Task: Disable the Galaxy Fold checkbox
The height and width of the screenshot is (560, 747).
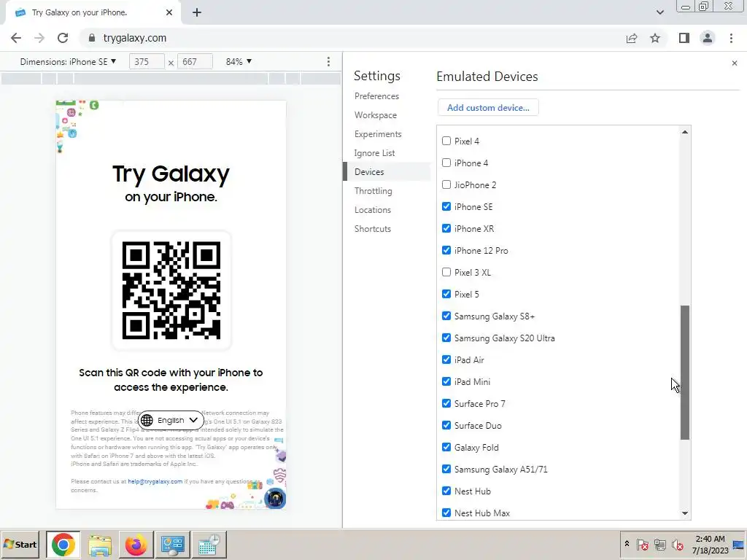Action: click(x=446, y=447)
